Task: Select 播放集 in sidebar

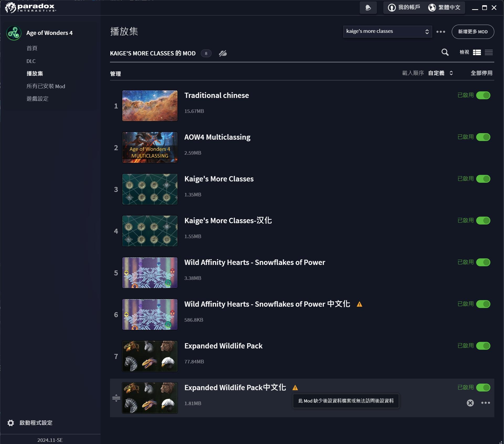Action: click(35, 74)
